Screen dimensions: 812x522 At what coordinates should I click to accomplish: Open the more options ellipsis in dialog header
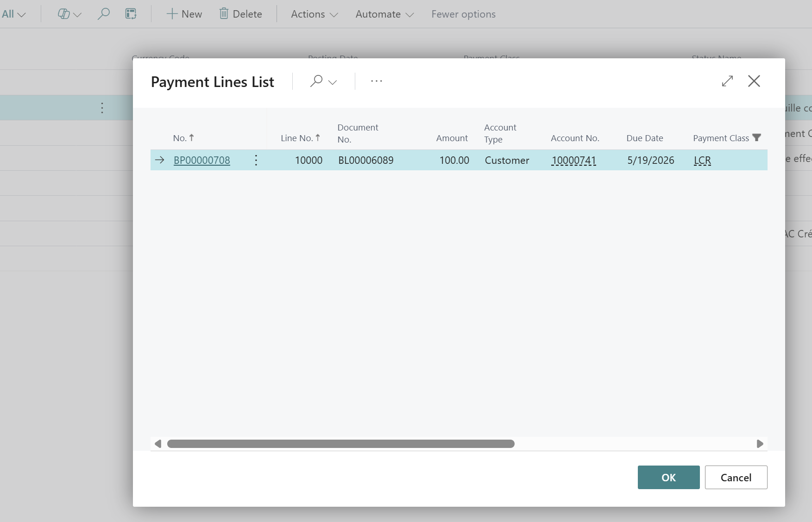pyautogui.click(x=376, y=81)
